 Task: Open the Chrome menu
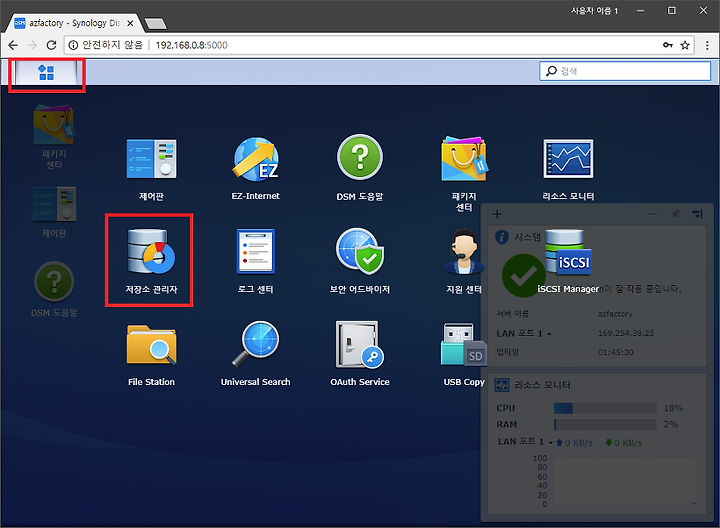(x=707, y=45)
